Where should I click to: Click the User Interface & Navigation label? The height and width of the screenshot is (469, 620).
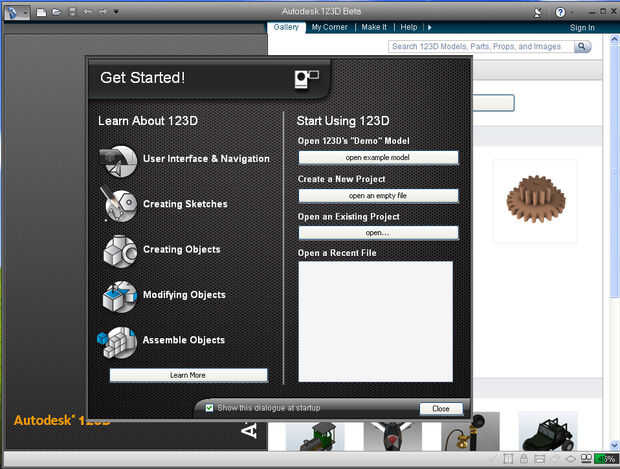206,159
